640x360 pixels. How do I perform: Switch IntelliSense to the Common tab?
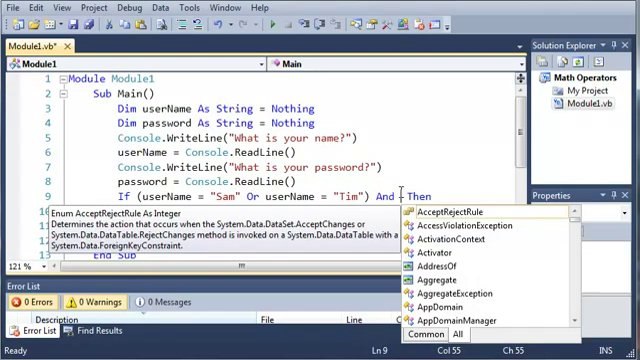[426, 334]
